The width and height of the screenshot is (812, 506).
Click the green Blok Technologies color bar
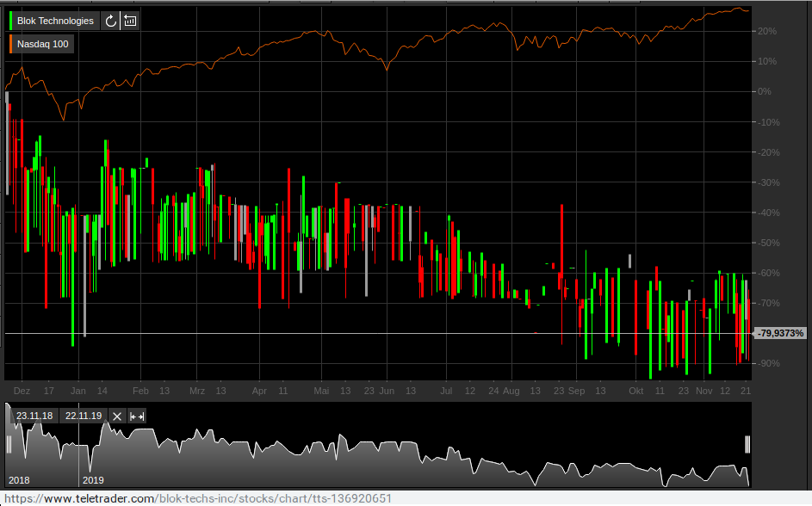tap(11, 21)
